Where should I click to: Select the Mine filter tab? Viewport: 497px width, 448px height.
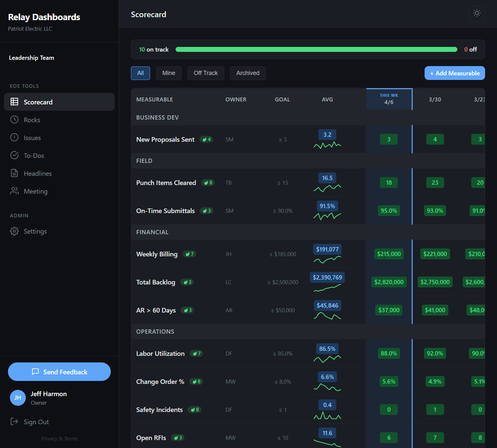pyautogui.click(x=169, y=73)
